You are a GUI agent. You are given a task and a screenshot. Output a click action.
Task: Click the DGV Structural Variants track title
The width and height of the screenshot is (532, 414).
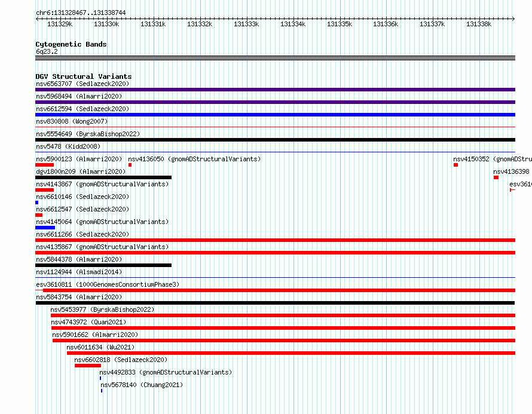coord(84,76)
